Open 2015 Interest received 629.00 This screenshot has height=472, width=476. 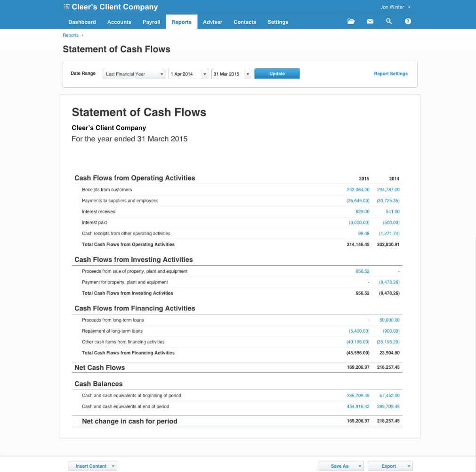[363, 212]
